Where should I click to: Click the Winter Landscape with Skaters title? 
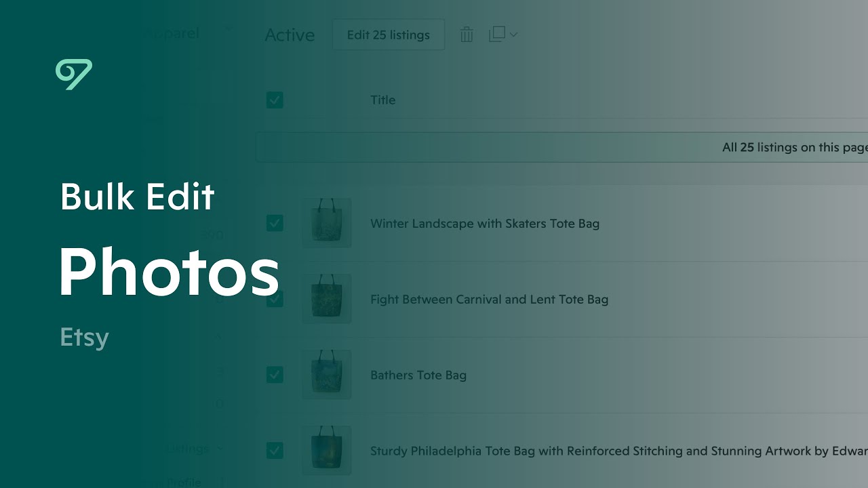point(485,224)
